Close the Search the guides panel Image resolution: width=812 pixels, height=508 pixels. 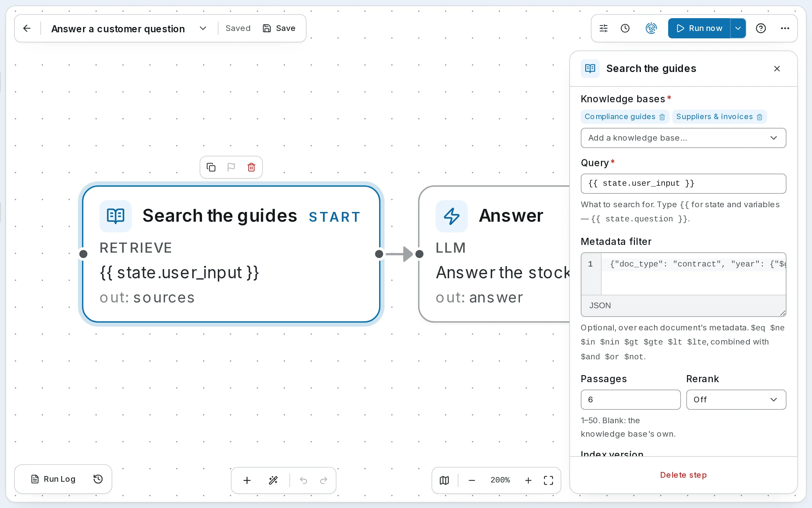point(777,69)
